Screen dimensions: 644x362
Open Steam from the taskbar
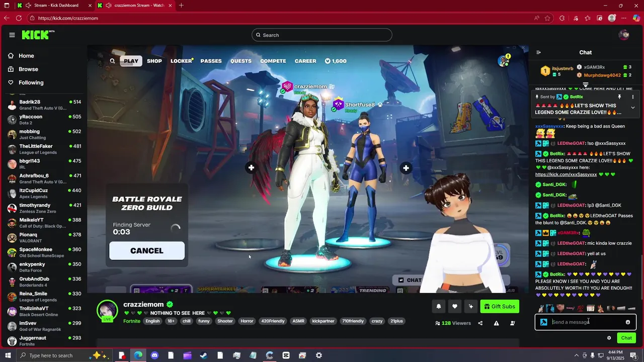(204, 355)
